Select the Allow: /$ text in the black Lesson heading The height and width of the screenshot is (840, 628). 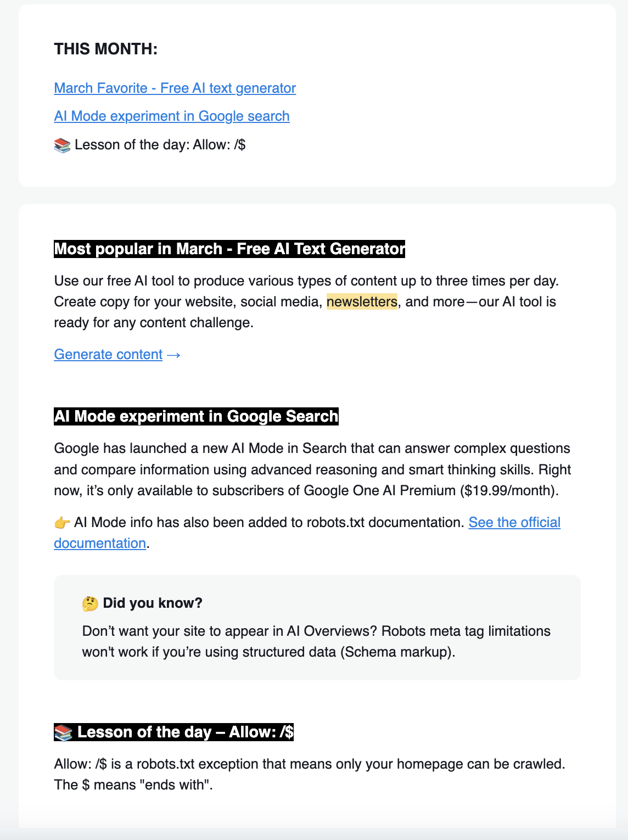point(261,732)
